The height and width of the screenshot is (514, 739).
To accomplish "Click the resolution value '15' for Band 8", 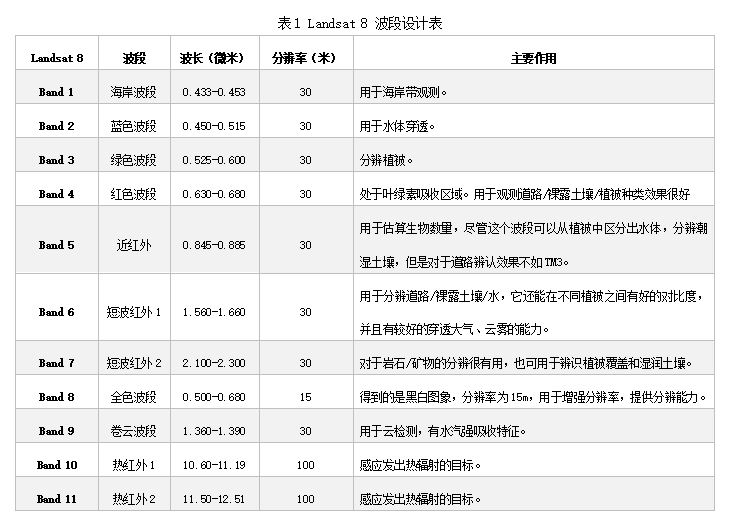I will tap(305, 397).
